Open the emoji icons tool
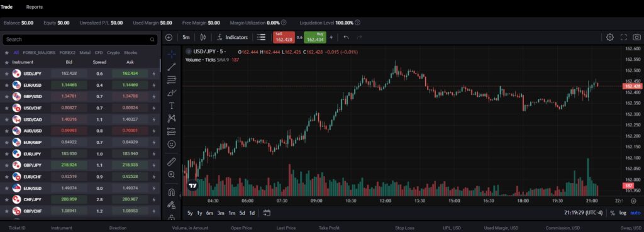644x232 pixels. point(172,144)
